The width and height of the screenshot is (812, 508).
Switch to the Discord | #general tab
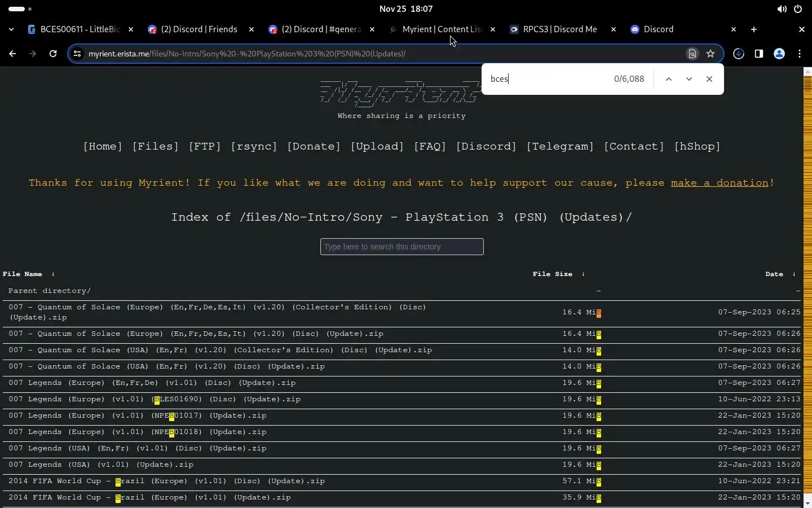click(321, 29)
